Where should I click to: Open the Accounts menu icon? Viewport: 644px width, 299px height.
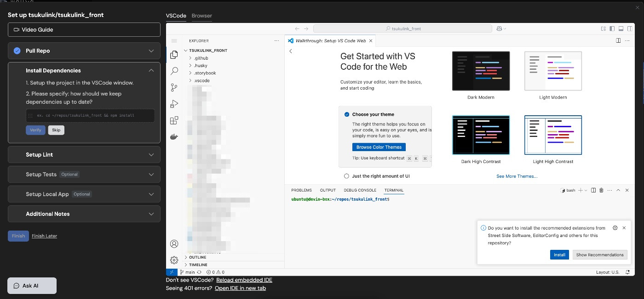174,244
